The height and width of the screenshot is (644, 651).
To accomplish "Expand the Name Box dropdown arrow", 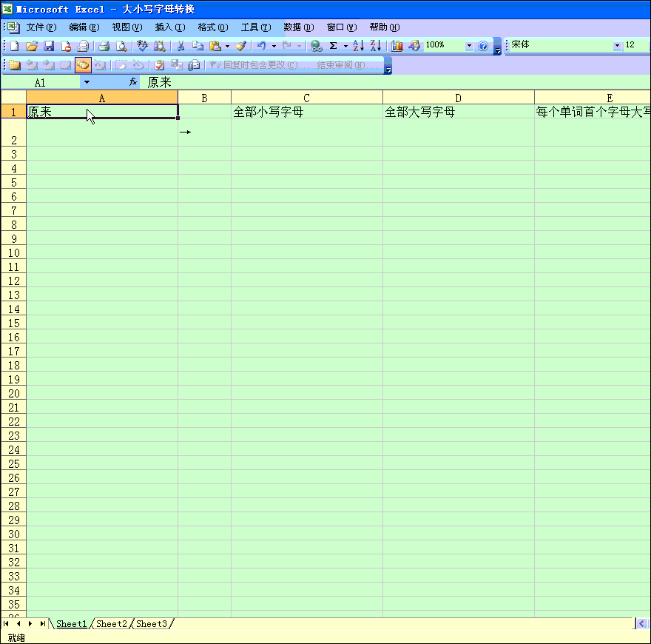I will [87, 82].
